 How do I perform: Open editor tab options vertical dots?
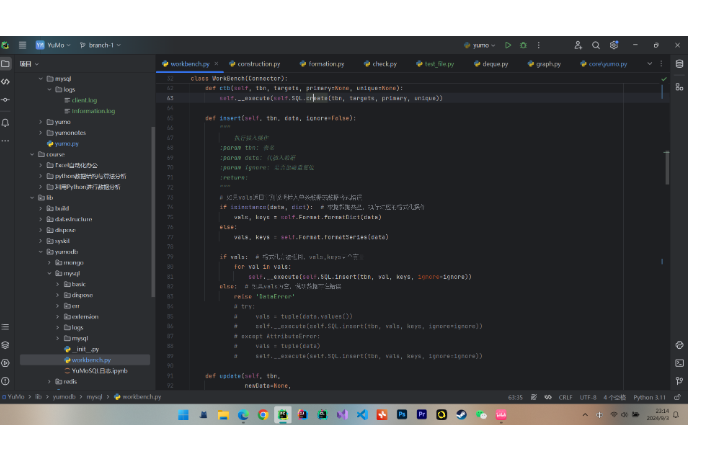pos(661,64)
